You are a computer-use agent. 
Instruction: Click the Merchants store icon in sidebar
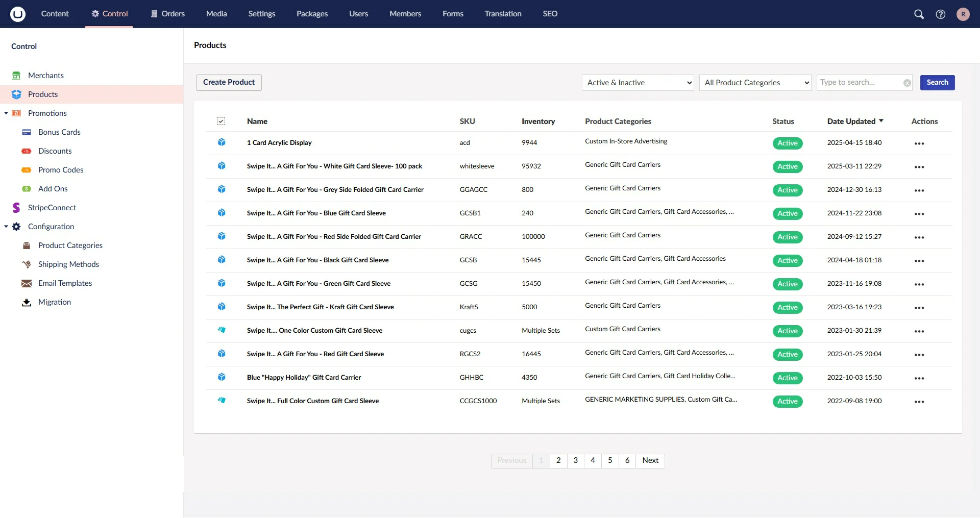point(16,76)
